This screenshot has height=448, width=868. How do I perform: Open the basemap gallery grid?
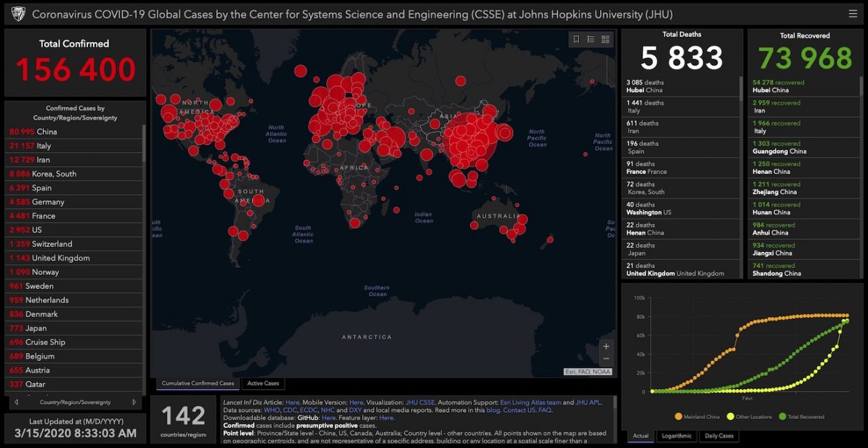click(606, 39)
